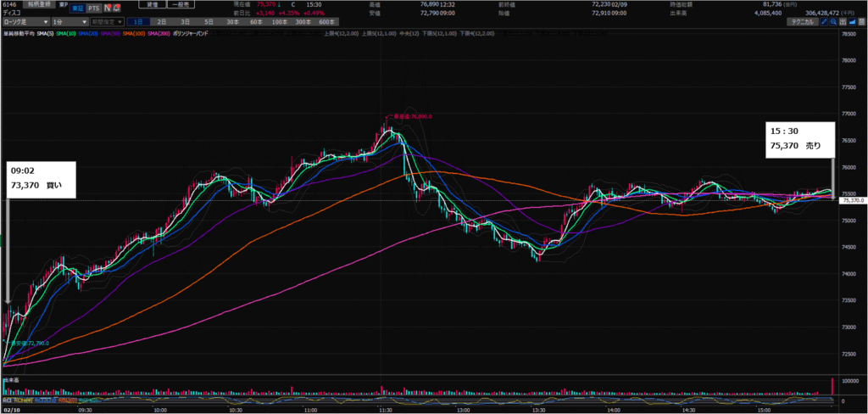Switch to PTS market view

click(93, 7)
